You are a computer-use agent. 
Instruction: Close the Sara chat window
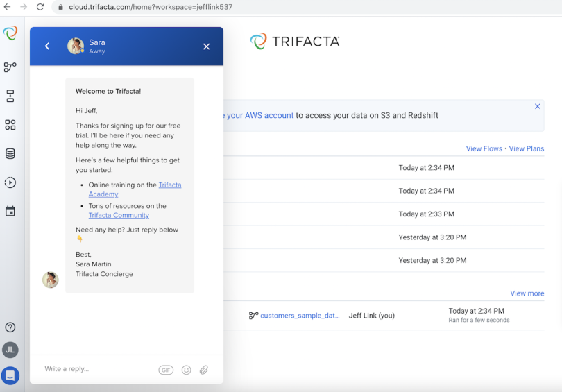207,46
